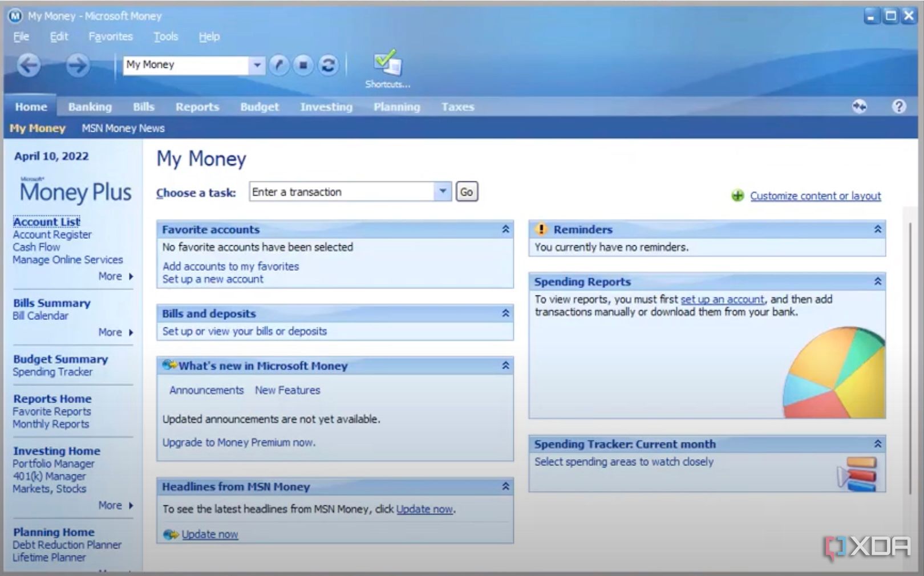Open the Announcements tab
Image resolution: width=924 pixels, height=576 pixels.
click(x=206, y=390)
